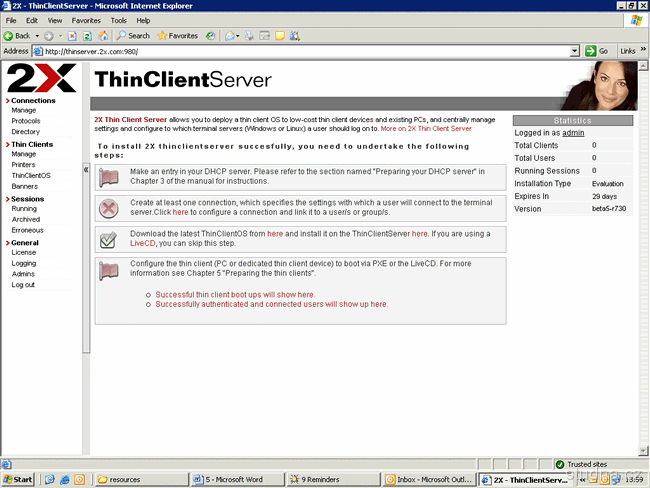650x488 pixels.
Task: Open Manage under Thin Clients
Action: (x=24, y=154)
